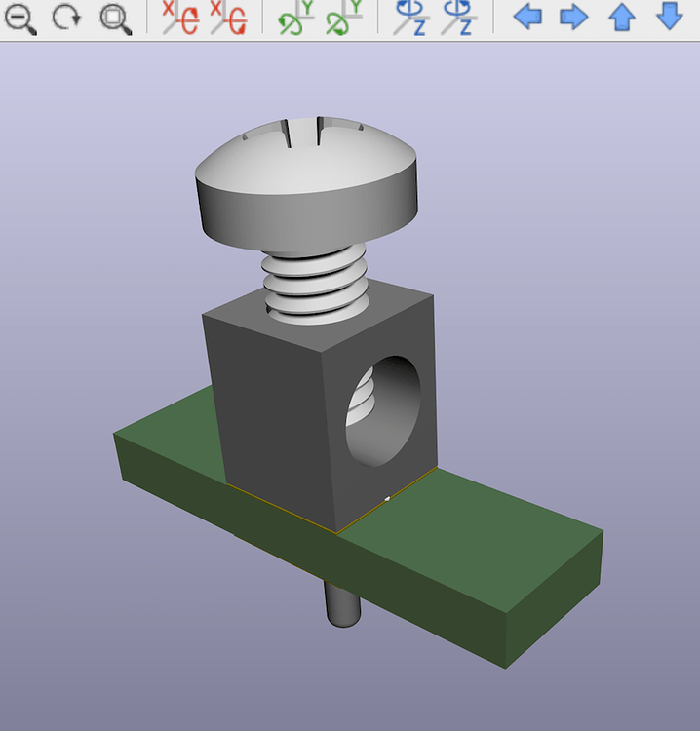Click the round hole in the terminal block
Screen dimensions: 700x731
coord(383,409)
